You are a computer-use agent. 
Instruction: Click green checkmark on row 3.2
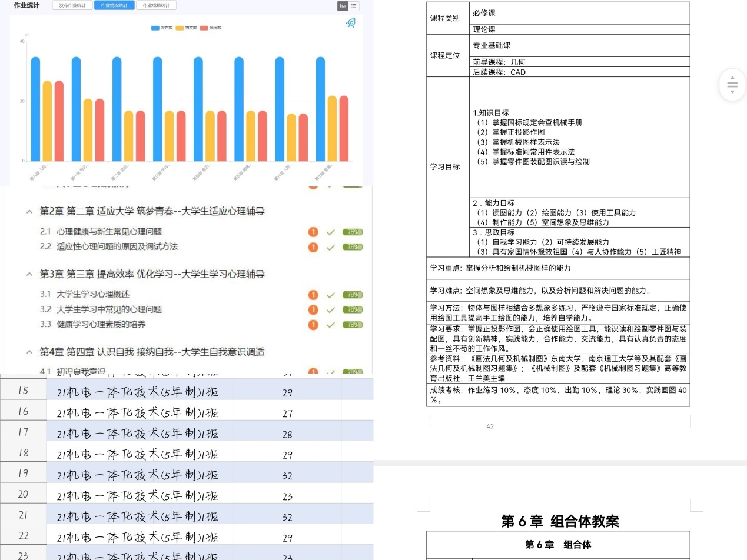point(330,309)
